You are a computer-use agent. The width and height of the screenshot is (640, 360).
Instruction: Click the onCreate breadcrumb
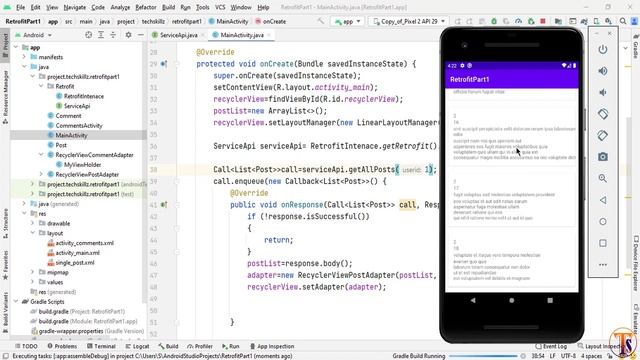coord(270,21)
